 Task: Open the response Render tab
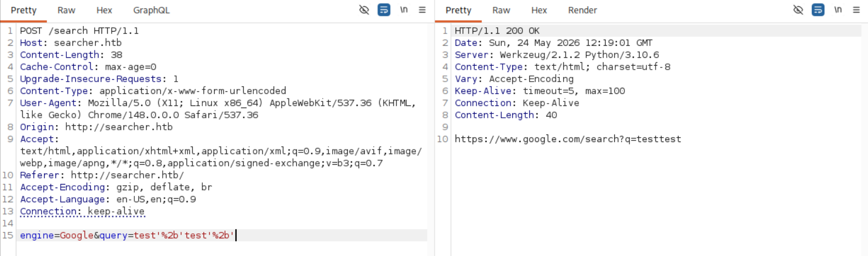click(582, 10)
